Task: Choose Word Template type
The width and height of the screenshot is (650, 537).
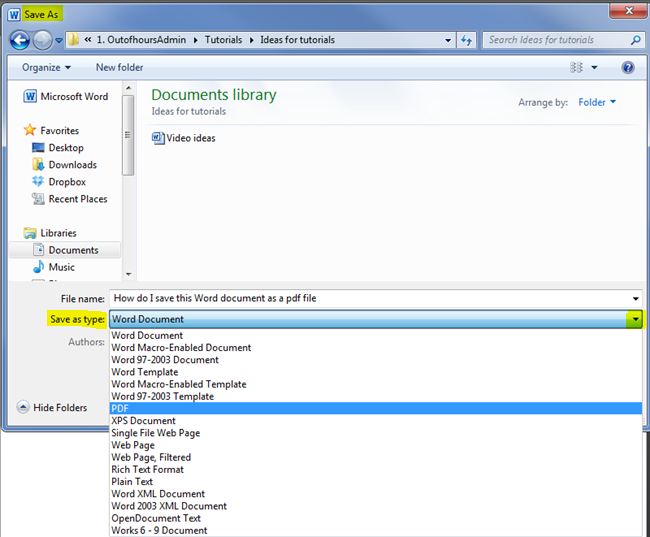Action: click(376, 372)
